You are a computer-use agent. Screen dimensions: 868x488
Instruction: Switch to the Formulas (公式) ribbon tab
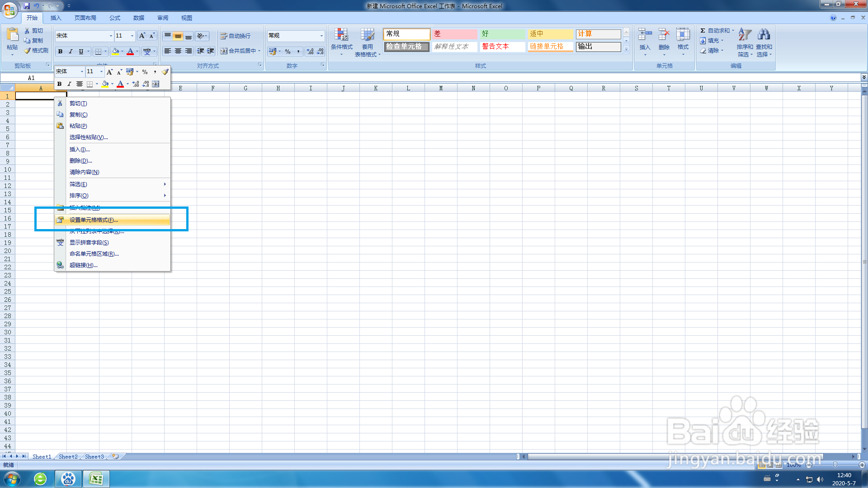(115, 18)
